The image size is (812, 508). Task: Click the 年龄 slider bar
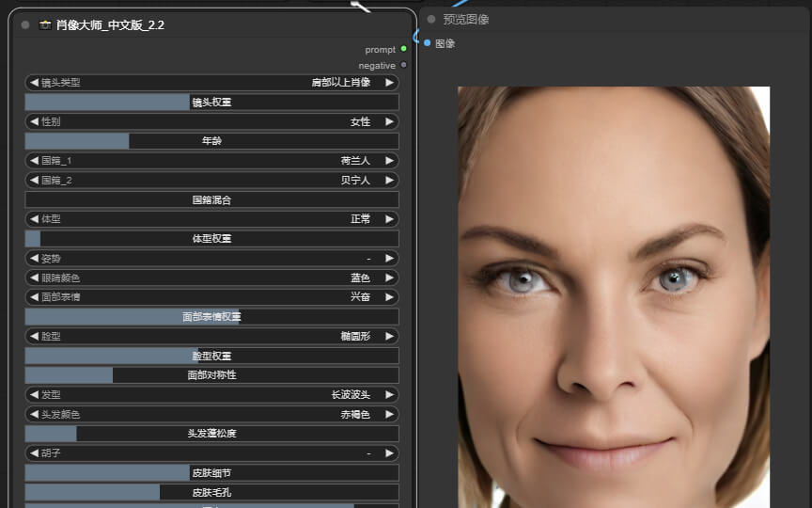click(211, 141)
